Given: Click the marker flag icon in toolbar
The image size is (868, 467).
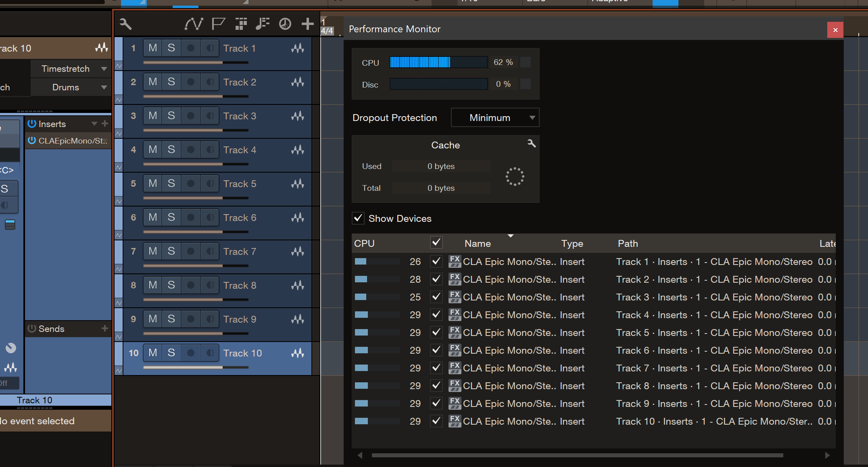Looking at the screenshot, I should (218, 24).
